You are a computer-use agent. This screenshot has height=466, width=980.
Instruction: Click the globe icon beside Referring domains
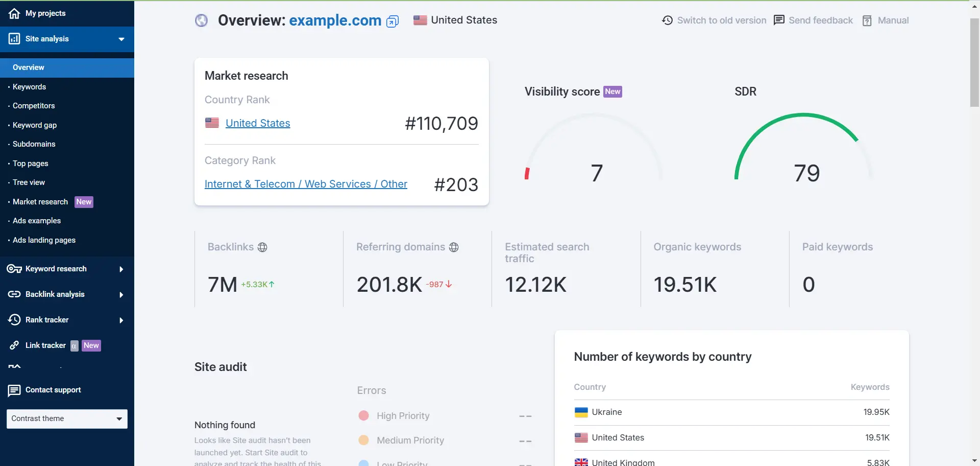(454, 247)
